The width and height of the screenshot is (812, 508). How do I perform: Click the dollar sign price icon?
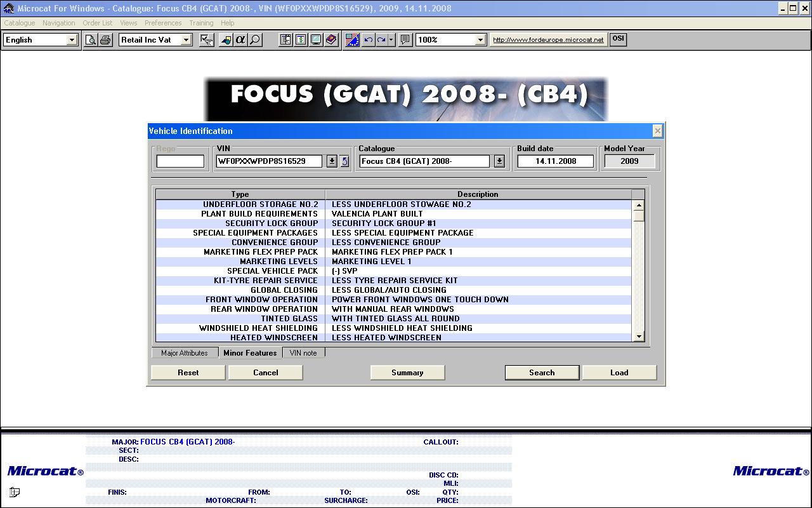pyautogui.click(x=301, y=39)
